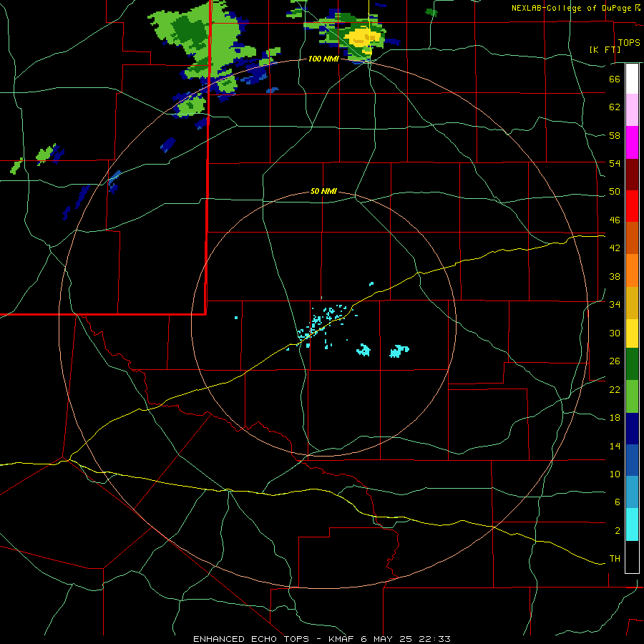Click the "50" legend value
Viewport: 644px width, 644px height.
pos(615,192)
